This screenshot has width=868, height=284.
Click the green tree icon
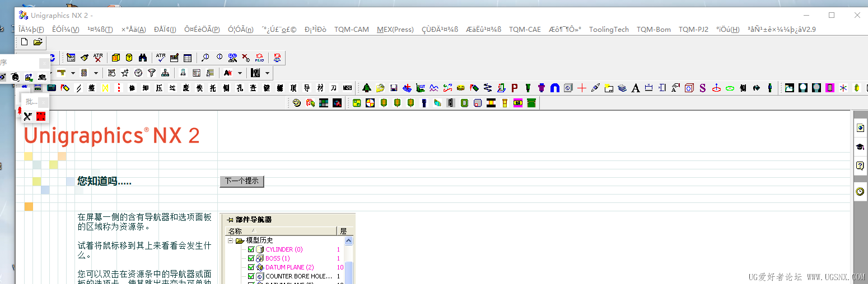367,88
